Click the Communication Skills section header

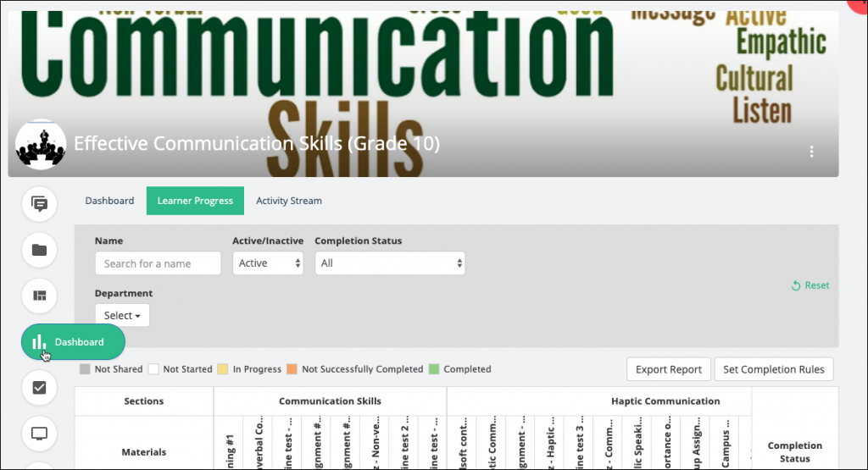pyautogui.click(x=330, y=401)
